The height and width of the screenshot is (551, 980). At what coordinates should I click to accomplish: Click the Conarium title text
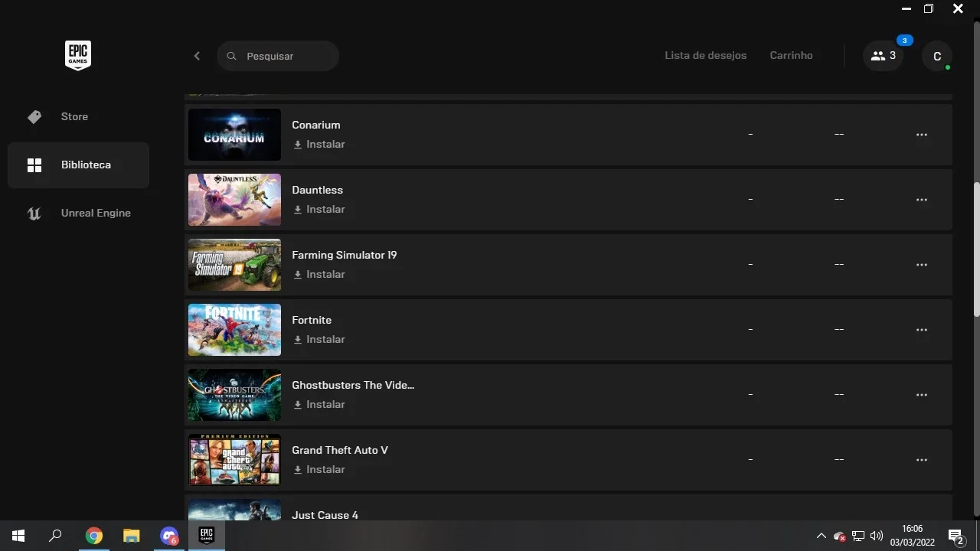[316, 125]
